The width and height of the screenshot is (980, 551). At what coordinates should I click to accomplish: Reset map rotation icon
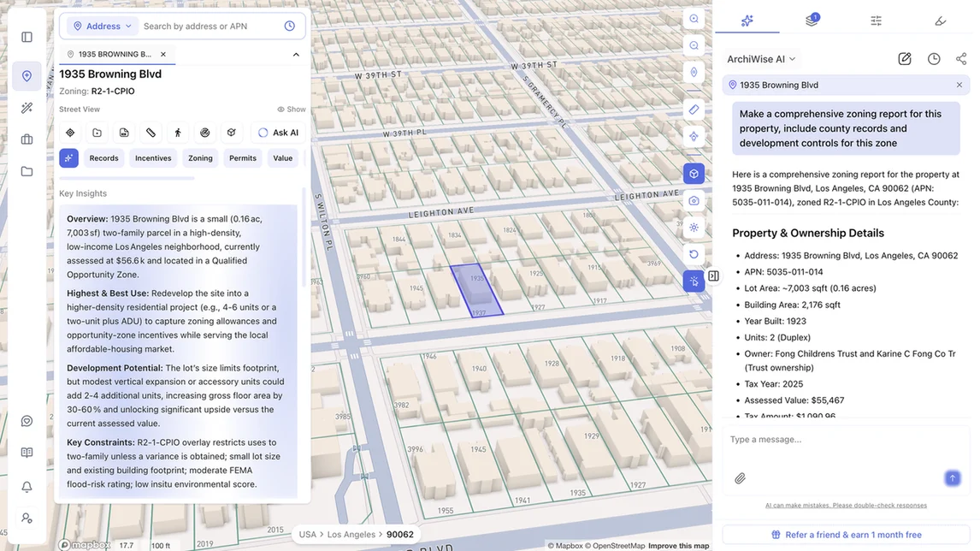(694, 255)
